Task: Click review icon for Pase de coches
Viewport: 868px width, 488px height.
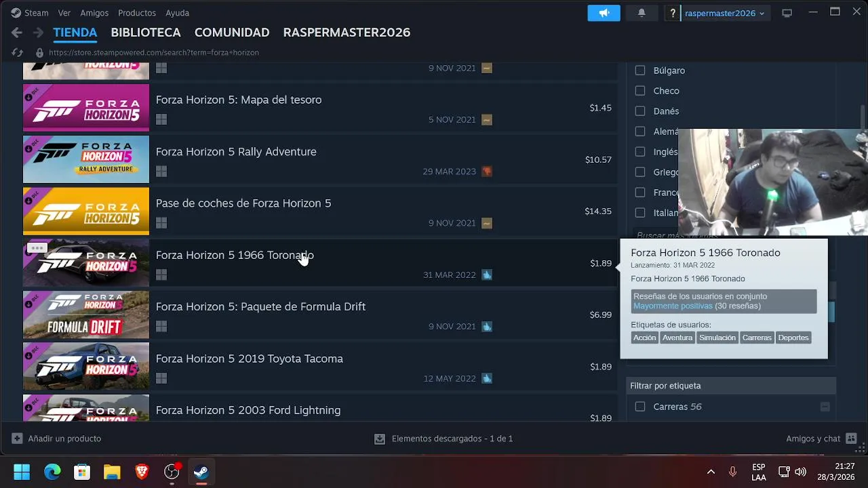Action: (x=487, y=223)
